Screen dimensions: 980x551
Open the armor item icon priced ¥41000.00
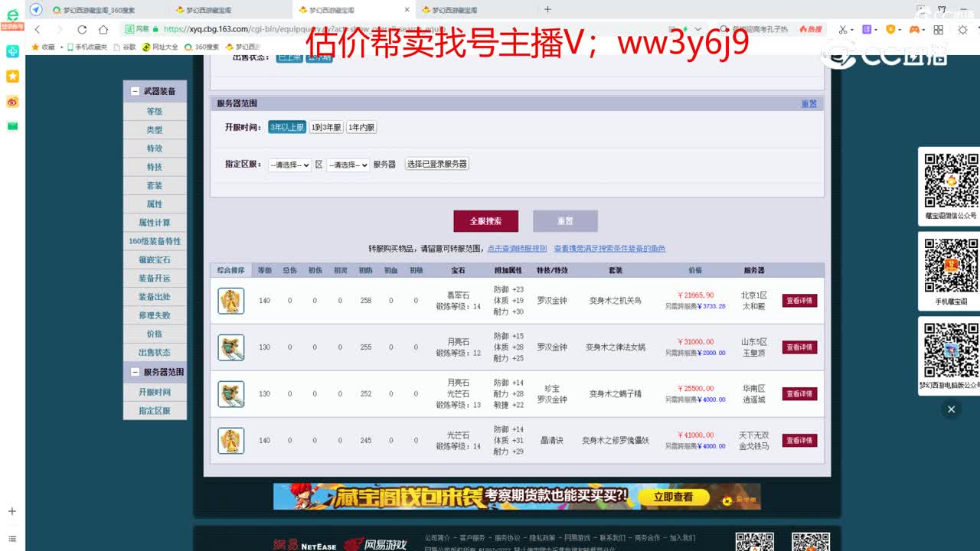click(230, 441)
